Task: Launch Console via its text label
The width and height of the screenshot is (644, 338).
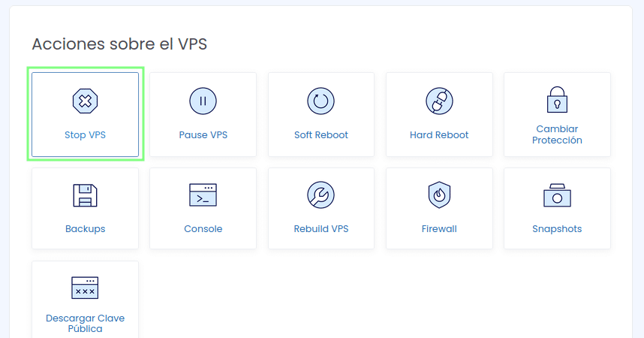Action: (x=203, y=228)
